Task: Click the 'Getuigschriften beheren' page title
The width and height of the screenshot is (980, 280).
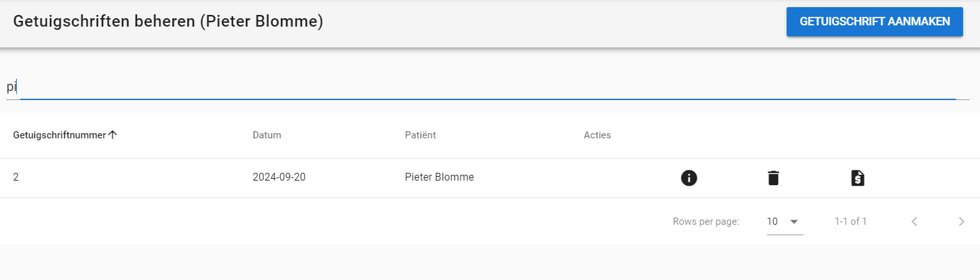Action: pyautogui.click(x=168, y=21)
